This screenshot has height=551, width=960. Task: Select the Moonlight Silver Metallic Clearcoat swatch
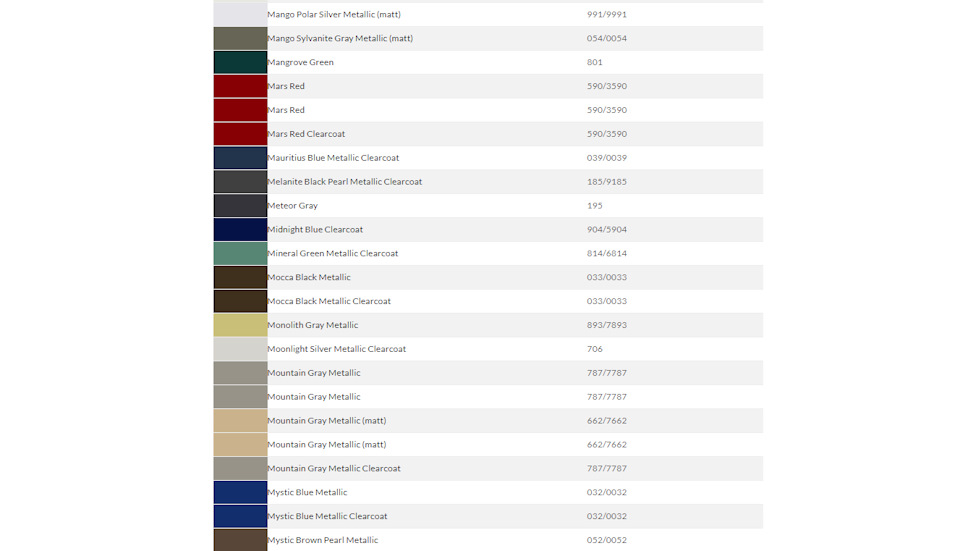[240, 348]
